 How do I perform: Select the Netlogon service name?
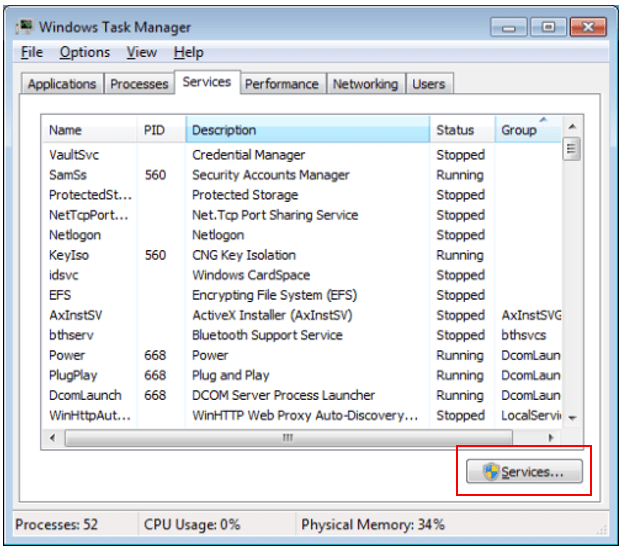coord(75,235)
